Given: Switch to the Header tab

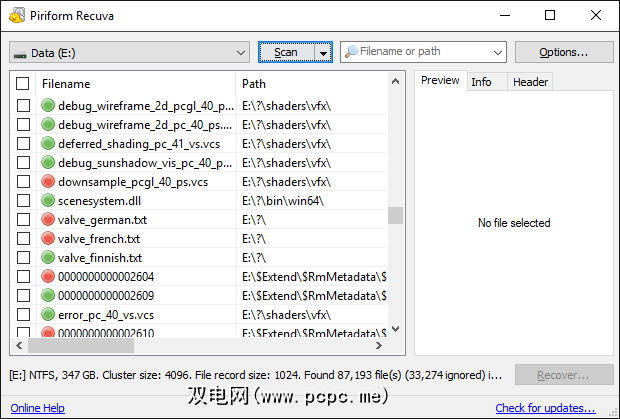Looking at the screenshot, I should pos(530,82).
